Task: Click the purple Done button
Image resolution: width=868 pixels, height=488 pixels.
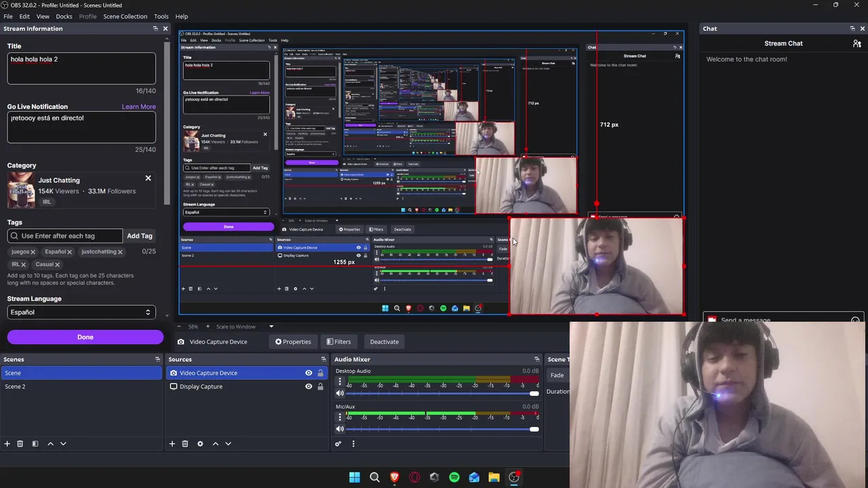Action: 85,337
